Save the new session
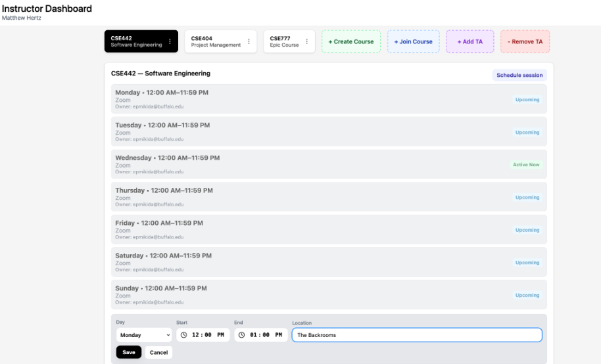601x364 pixels. tap(129, 352)
